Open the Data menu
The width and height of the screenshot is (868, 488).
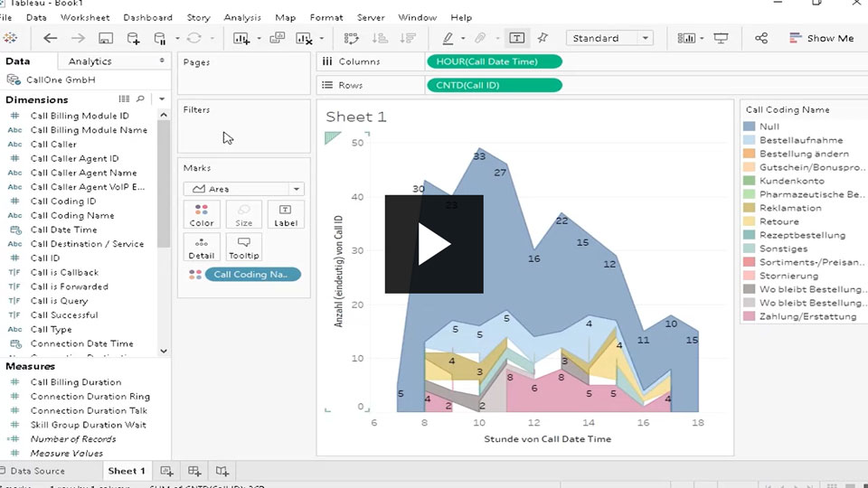point(36,17)
